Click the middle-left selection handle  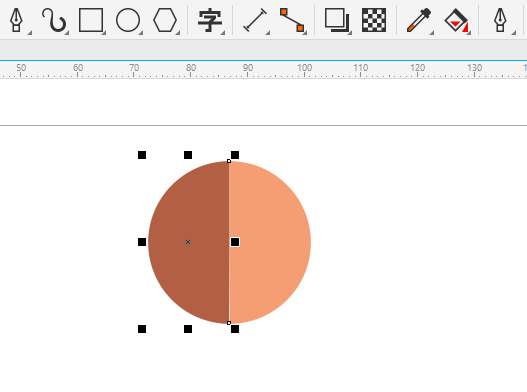[x=142, y=242]
